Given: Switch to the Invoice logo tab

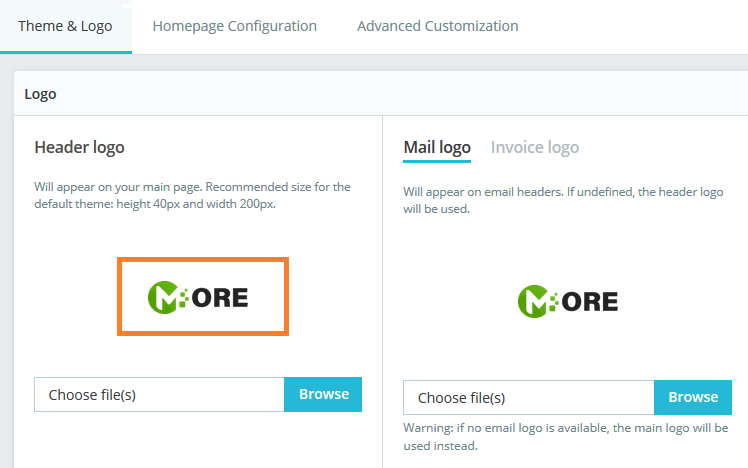Looking at the screenshot, I should click(x=535, y=147).
